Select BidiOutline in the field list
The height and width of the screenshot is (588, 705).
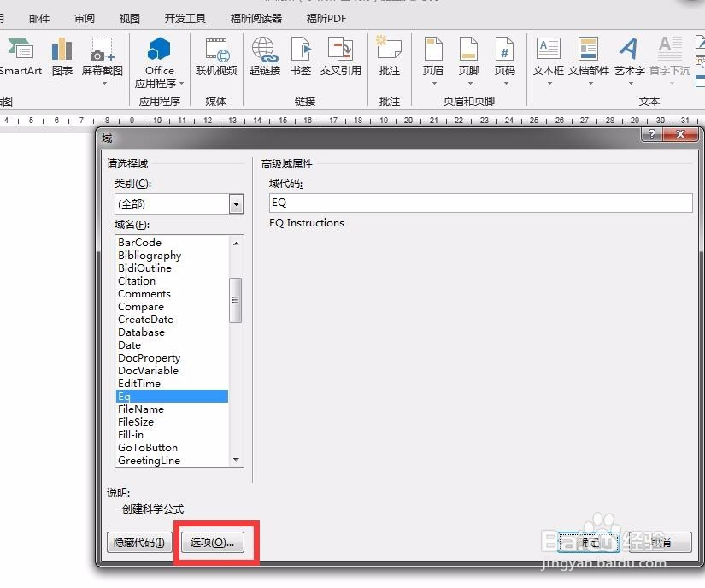[x=144, y=268]
